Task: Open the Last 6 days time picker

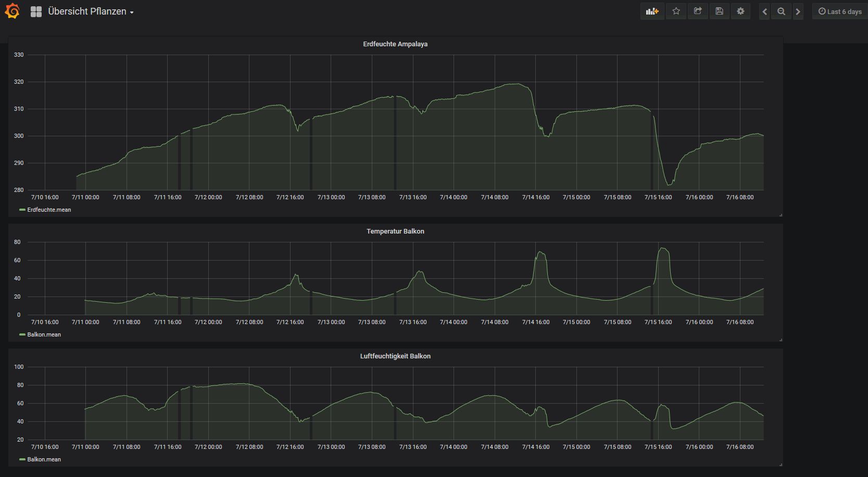Action: (840, 11)
